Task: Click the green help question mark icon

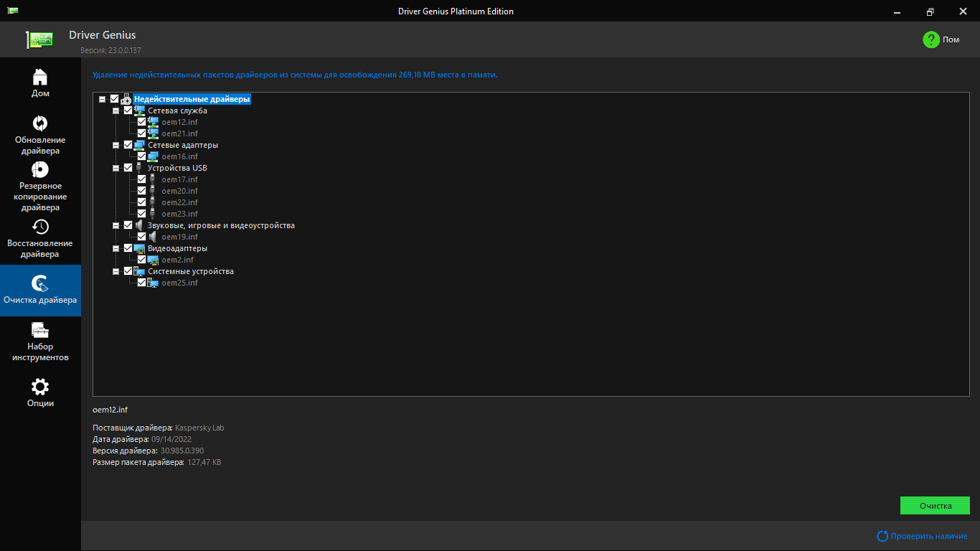Action: point(931,39)
